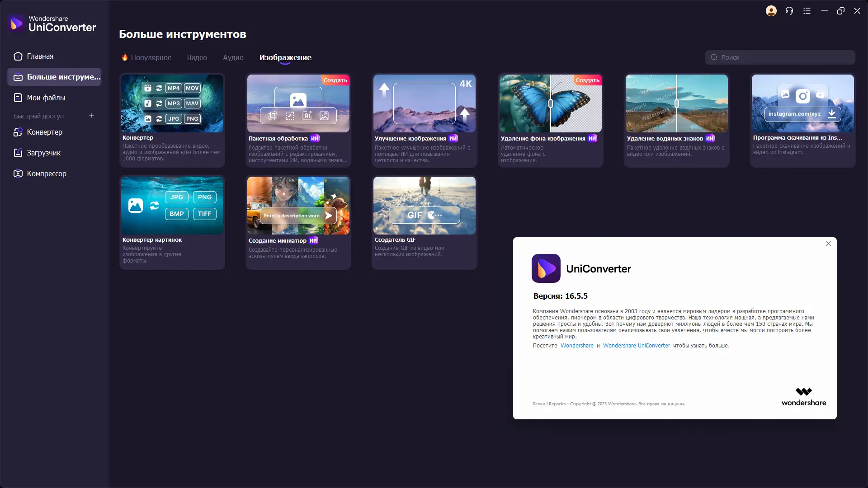Open Компрессор in the sidebar
Viewport: 868px width, 488px height.
(46, 174)
